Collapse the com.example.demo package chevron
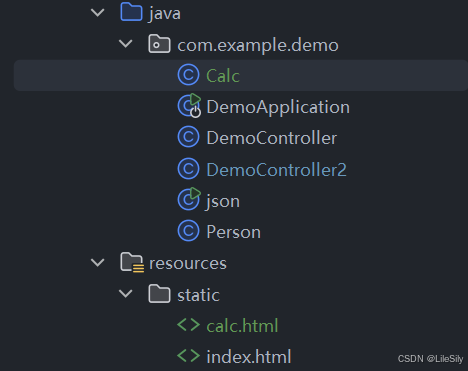 [x=126, y=44]
